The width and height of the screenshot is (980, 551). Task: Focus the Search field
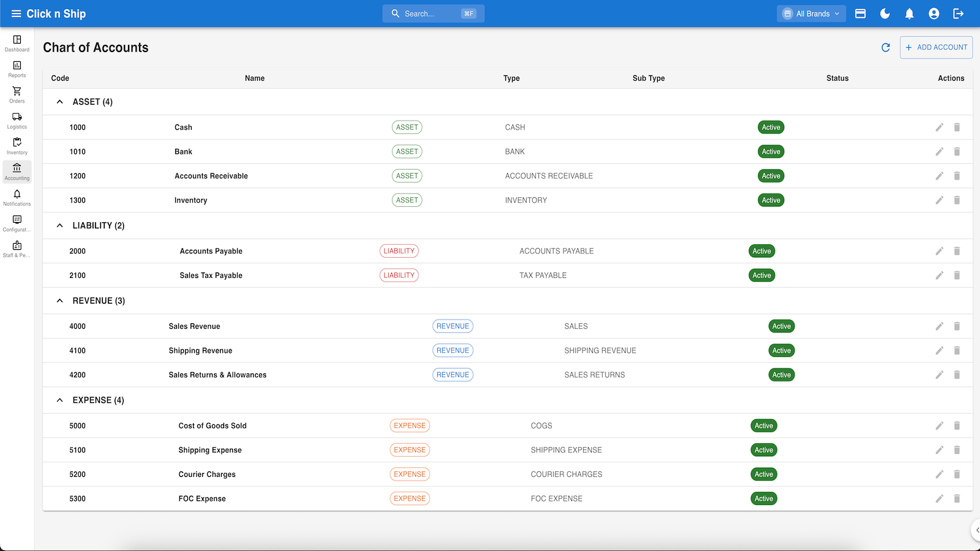[x=433, y=13]
